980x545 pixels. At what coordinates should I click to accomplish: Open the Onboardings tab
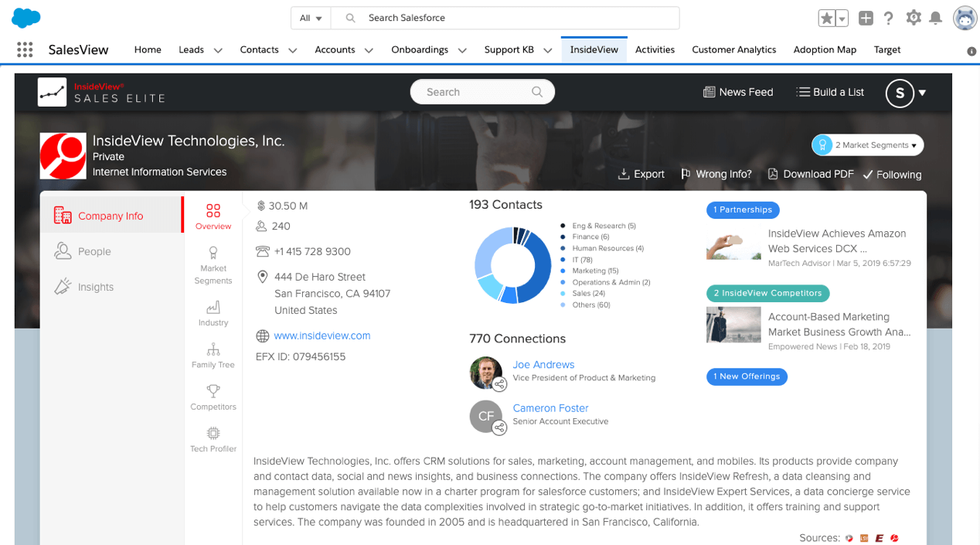420,49
